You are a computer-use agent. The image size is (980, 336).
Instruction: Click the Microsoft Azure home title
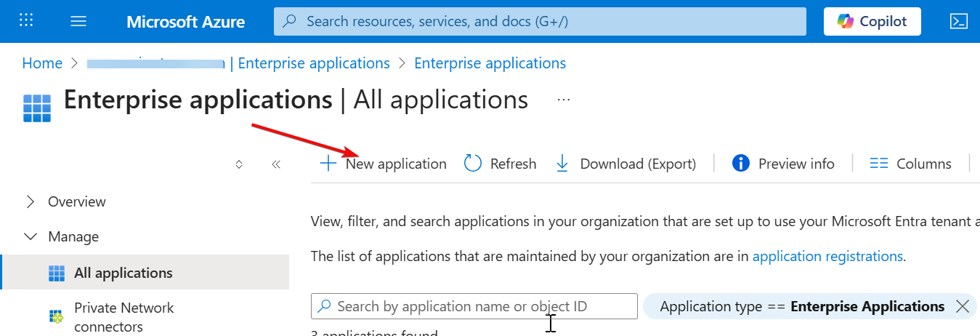[185, 21]
